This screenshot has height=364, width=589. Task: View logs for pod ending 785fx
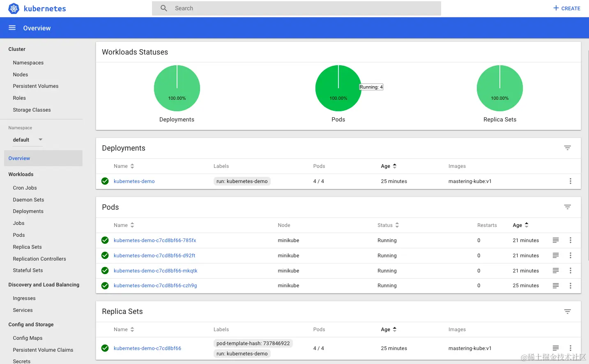(x=555, y=240)
